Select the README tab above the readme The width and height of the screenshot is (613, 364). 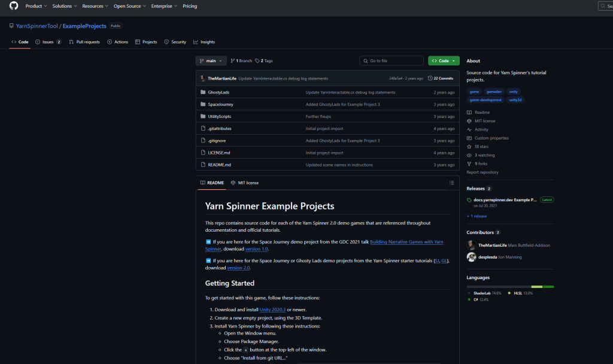tap(212, 183)
